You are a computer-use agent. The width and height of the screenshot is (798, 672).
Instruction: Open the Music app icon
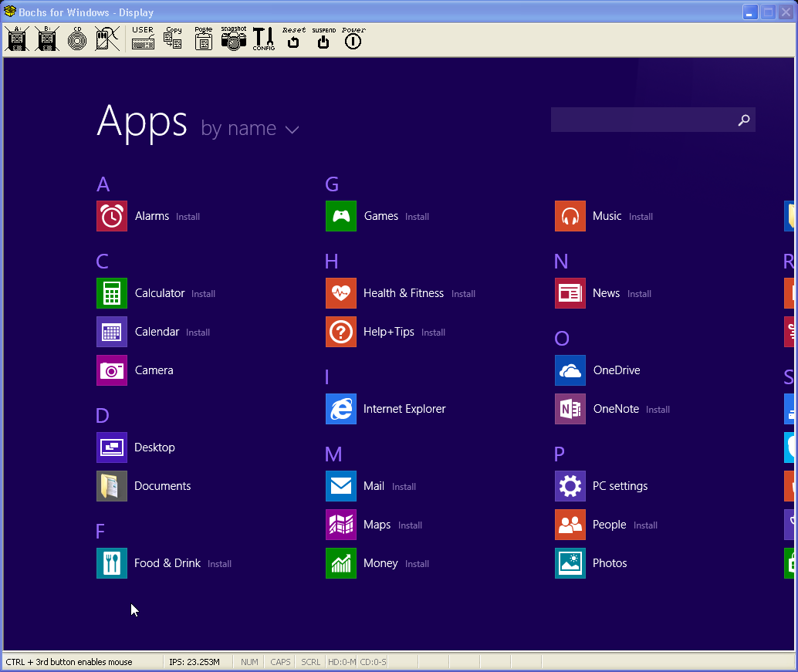coord(570,216)
